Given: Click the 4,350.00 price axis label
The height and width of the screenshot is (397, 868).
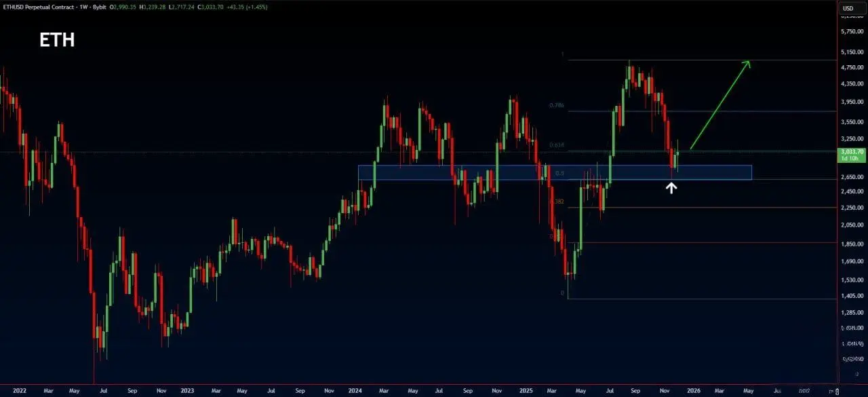Looking at the screenshot, I should [x=852, y=83].
